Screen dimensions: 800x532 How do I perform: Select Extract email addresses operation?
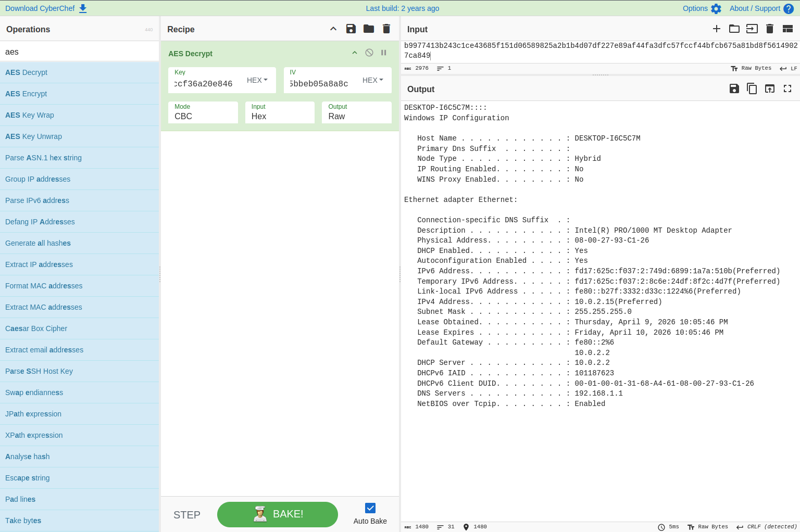tap(79, 350)
